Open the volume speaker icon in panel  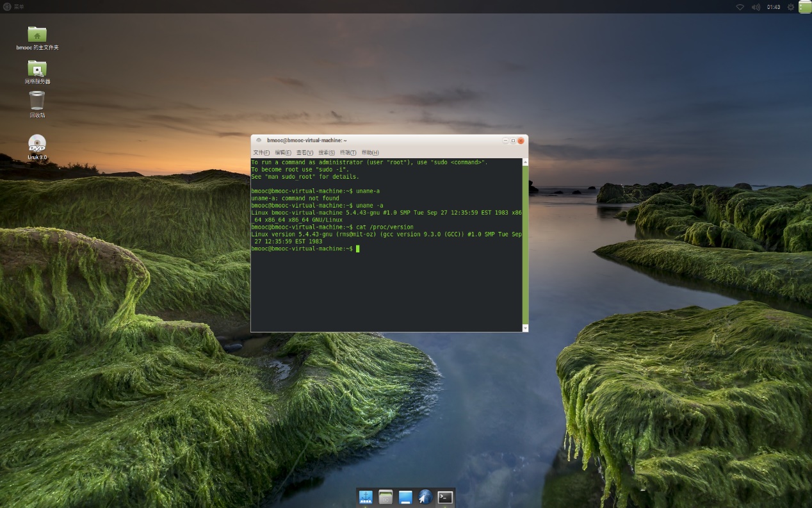(756, 7)
